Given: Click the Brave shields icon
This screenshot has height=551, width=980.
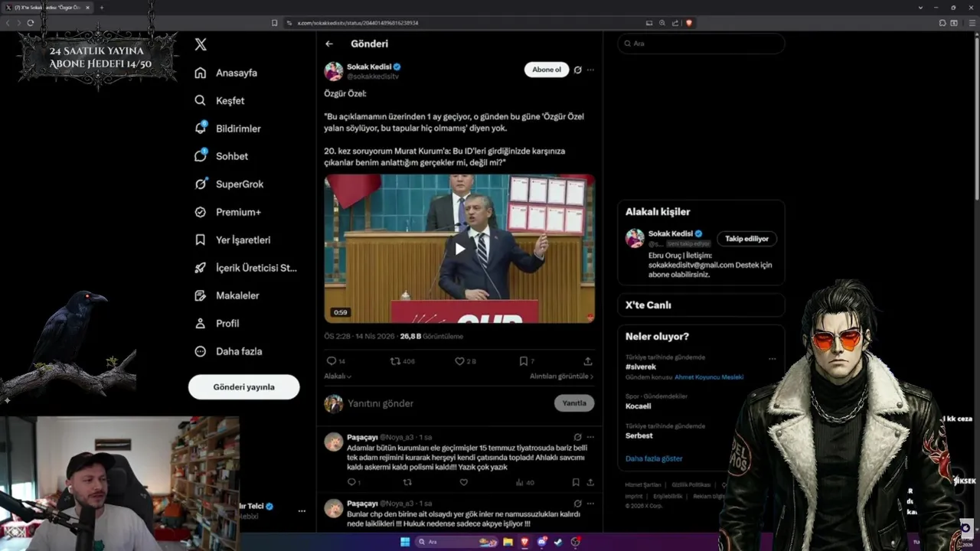Looking at the screenshot, I should click(689, 23).
